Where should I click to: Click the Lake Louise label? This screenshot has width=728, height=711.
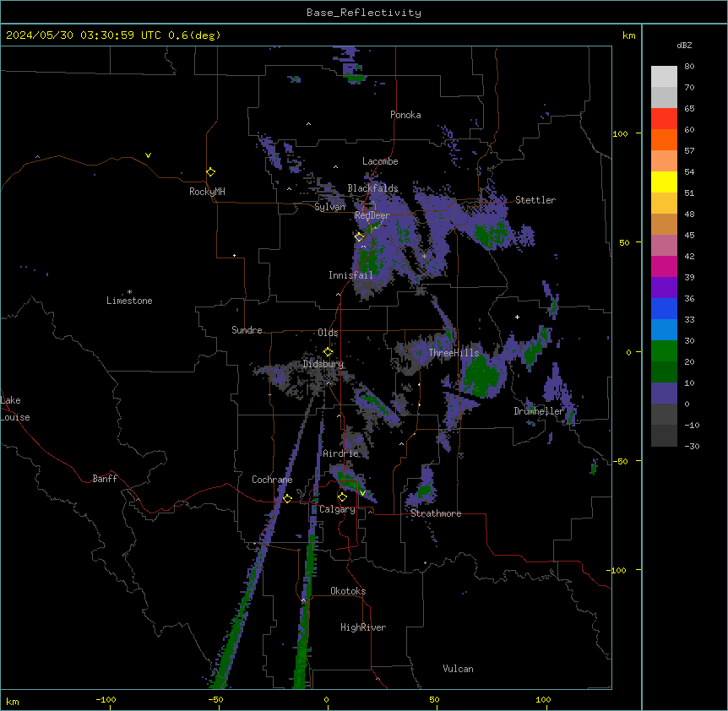[x=14, y=409]
